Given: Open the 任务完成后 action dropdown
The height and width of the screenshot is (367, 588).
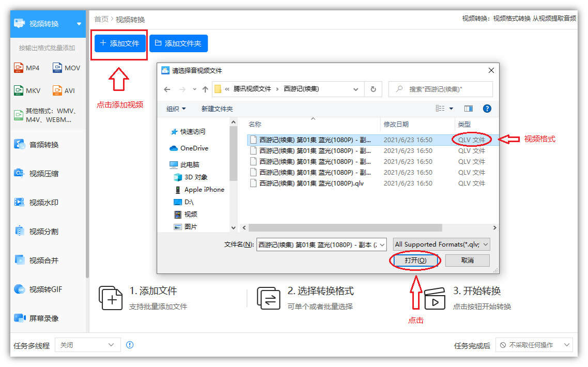Looking at the screenshot, I should click(x=534, y=345).
